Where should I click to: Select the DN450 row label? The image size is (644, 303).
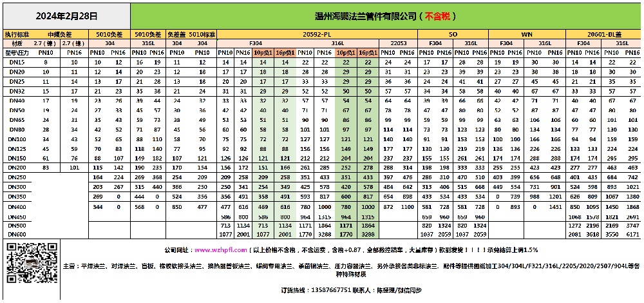pos(17,217)
